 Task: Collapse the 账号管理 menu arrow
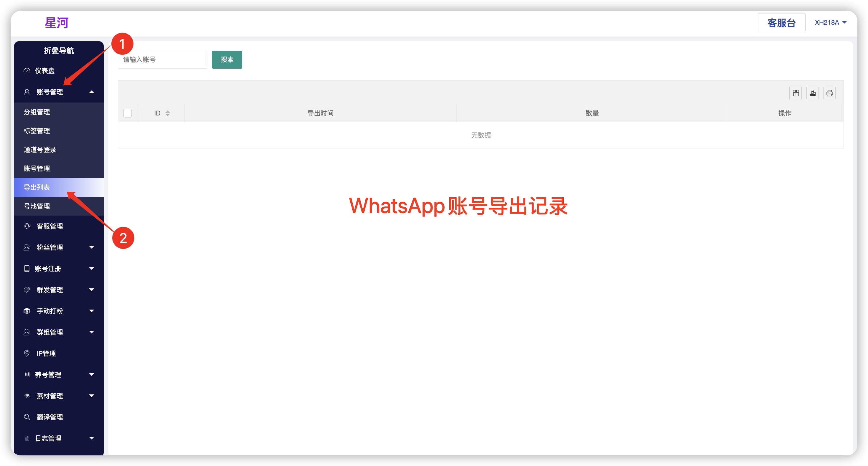pos(91,92)
